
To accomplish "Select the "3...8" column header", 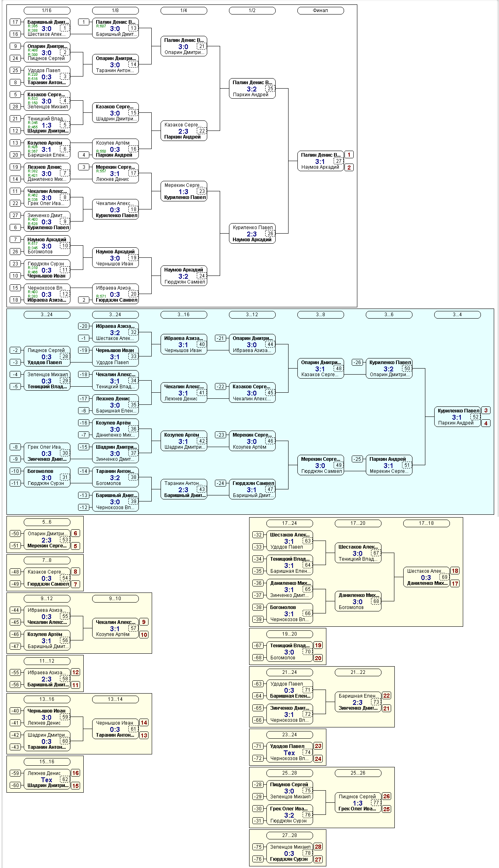I will pyautogui.click(x=320, y=315).
